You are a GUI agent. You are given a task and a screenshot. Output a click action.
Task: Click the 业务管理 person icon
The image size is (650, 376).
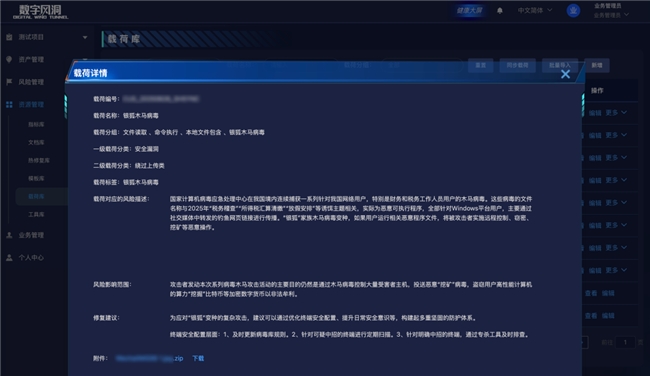point(9,235)
